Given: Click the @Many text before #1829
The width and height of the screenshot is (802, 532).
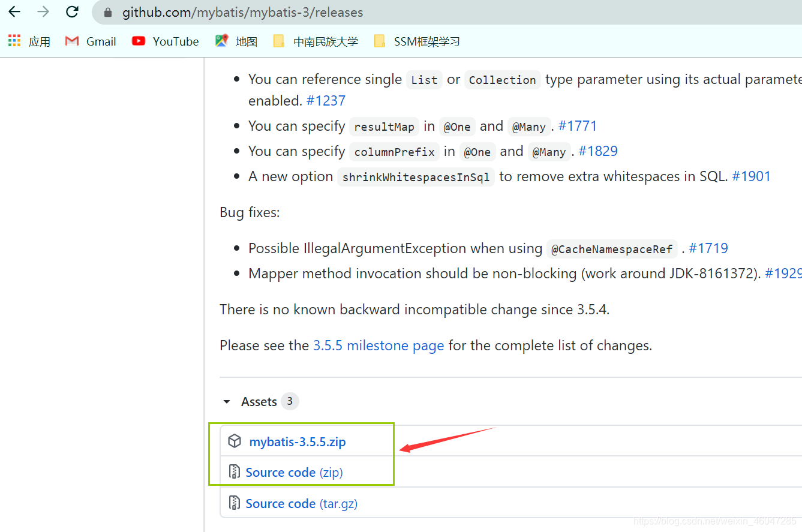Looking at the screenshot, I should 549,152.
